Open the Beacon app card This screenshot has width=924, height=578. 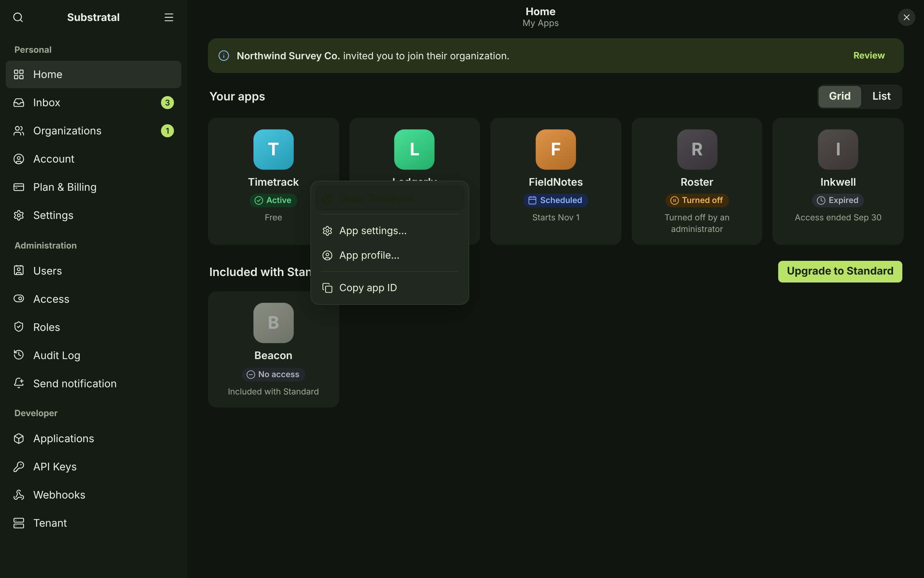point(273,349)
